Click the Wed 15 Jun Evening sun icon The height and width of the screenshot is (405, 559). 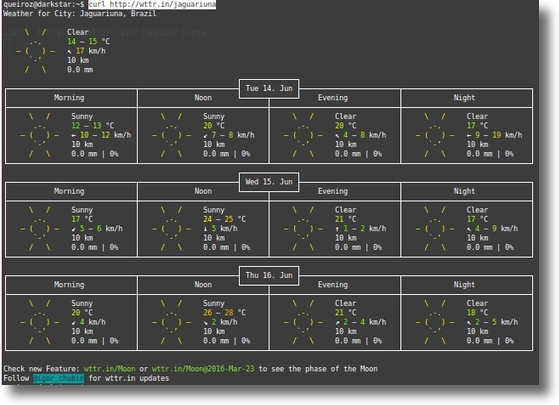click(x=303, y=229)
